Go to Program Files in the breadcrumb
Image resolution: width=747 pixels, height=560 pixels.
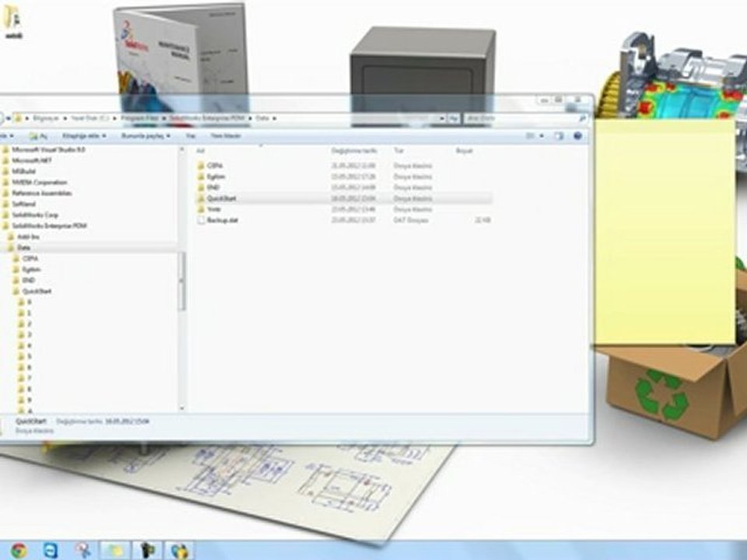click(139, 118)
